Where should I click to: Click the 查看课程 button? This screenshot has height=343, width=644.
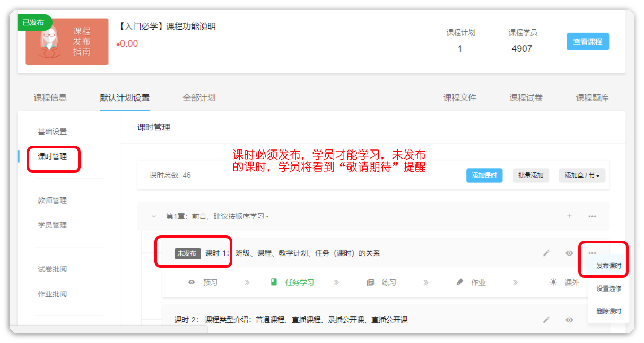[587, 42]
